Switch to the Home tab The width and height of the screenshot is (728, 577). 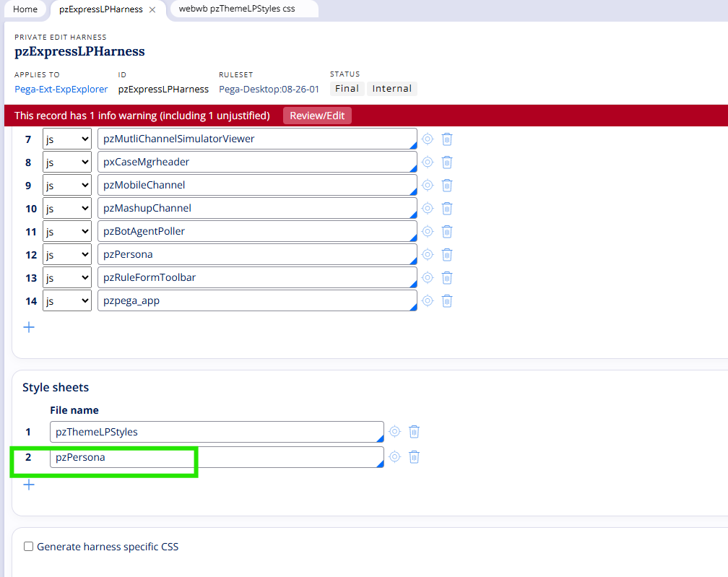click(x=25, y=9)
